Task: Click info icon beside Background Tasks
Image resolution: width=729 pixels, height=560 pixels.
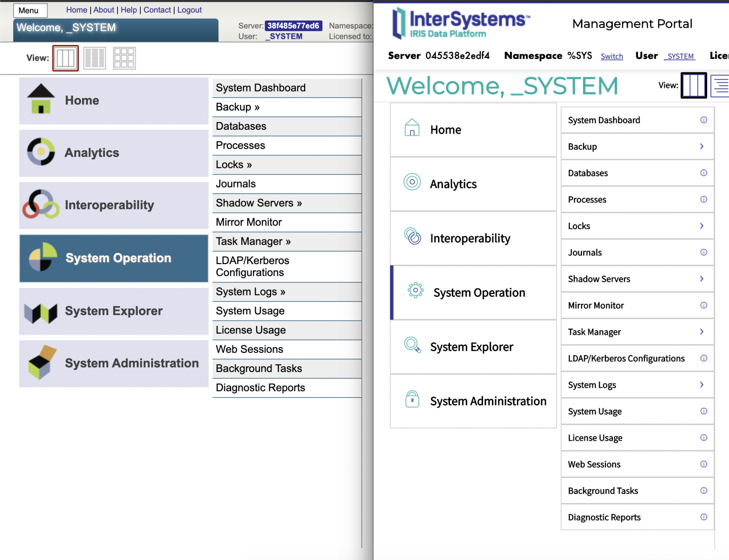Action: coord(704,490)
